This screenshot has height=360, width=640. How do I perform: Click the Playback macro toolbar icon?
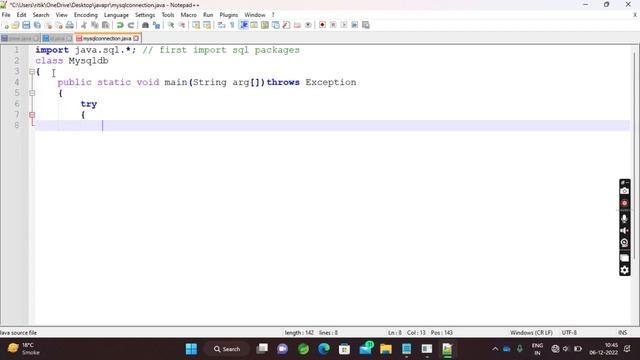[344, 25]
